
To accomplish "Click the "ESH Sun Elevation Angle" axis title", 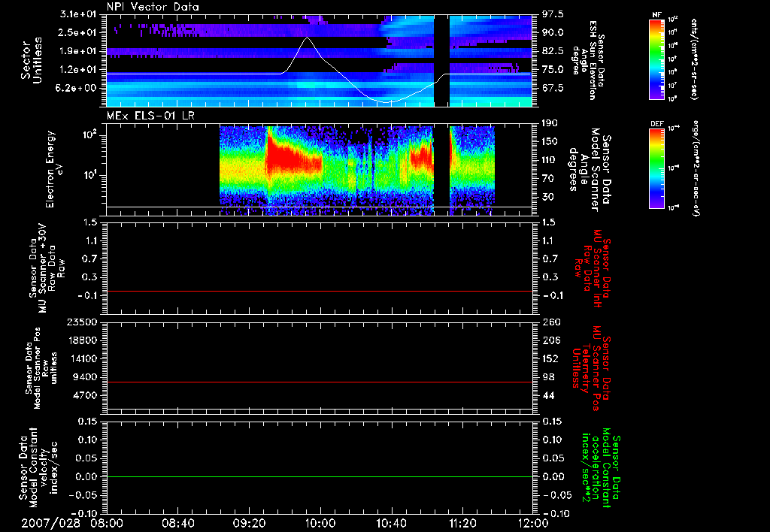I will click(587, 60).
